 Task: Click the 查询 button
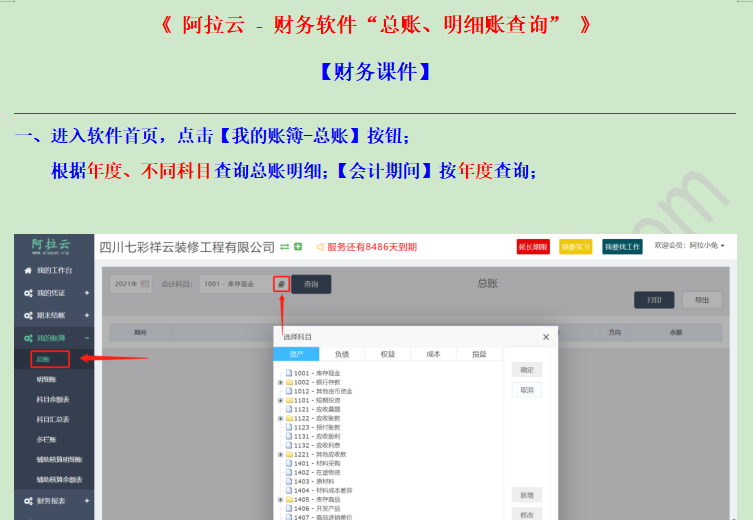311,284
